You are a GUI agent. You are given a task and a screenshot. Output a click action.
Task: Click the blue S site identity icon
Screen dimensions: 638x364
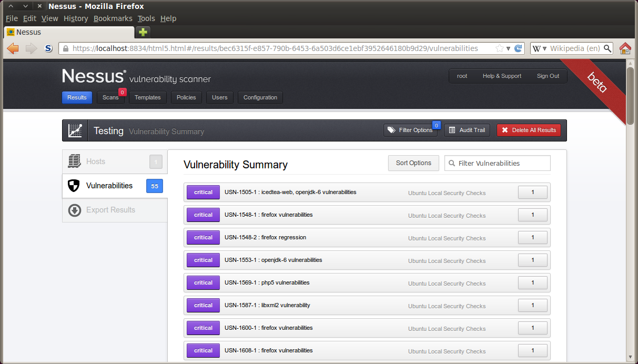coord(48,48)
